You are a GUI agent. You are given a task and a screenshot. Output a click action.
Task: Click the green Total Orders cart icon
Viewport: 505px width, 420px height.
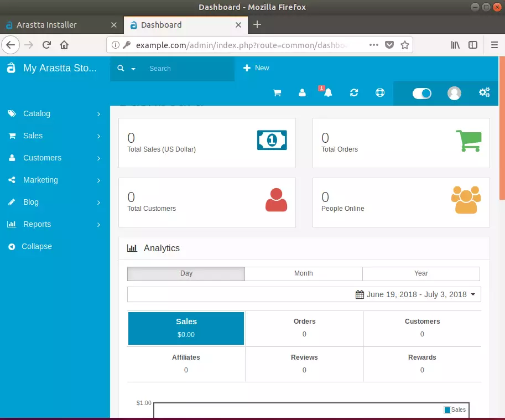468,141
